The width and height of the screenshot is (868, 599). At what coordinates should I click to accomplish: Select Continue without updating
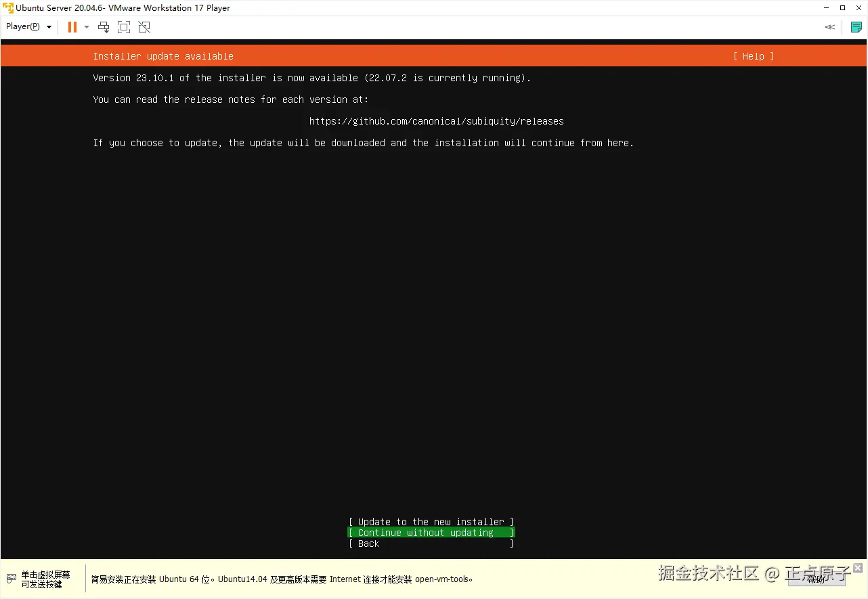pos(431,533)
